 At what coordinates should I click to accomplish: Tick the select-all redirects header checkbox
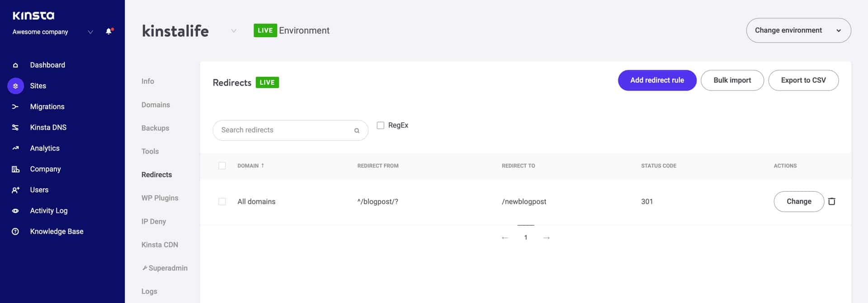(x=222, y=166)
